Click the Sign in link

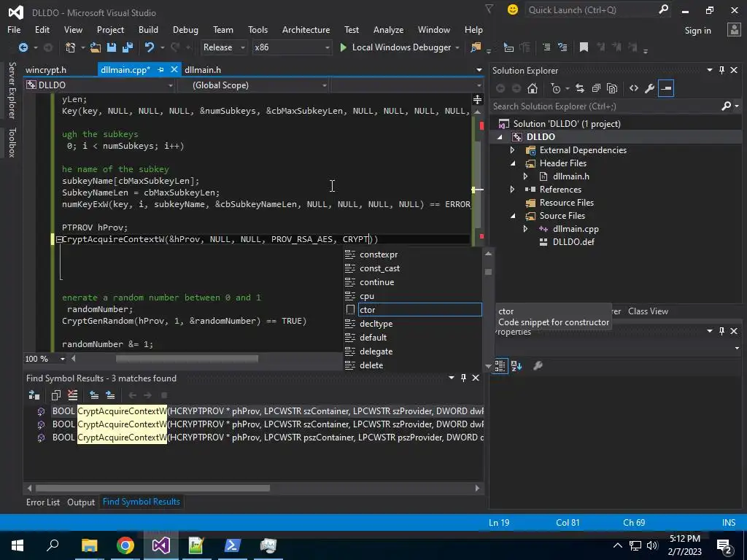pos(697,31)
